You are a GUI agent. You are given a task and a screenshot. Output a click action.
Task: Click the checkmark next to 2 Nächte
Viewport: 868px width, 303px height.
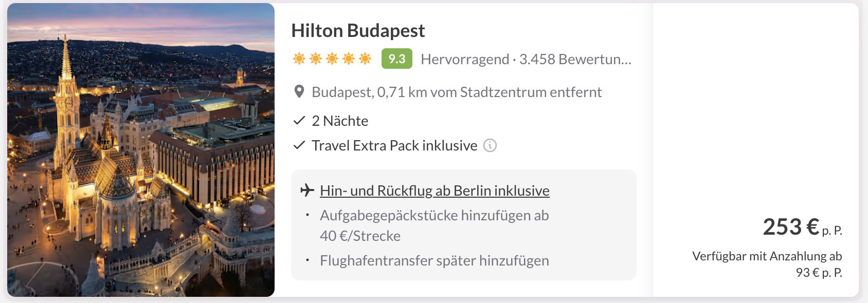click(x=299, y=121)
